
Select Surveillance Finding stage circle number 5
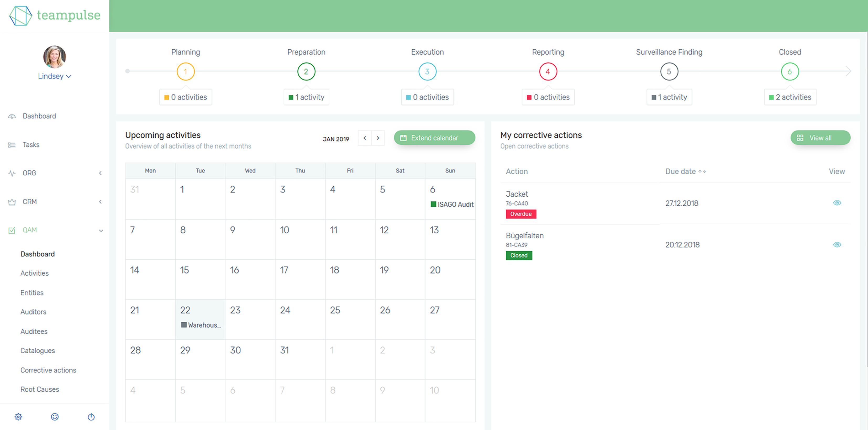coord(669,71)
